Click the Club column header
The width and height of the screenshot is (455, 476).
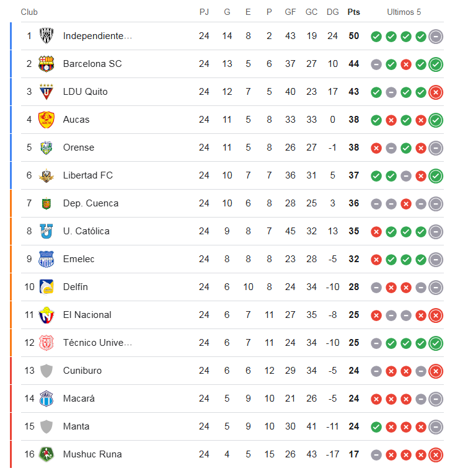29,12
